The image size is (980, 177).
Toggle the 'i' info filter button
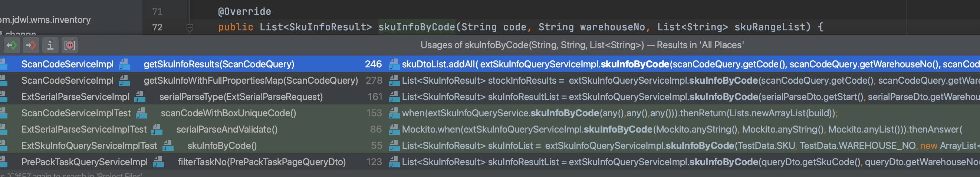click(x=50, y=46)
